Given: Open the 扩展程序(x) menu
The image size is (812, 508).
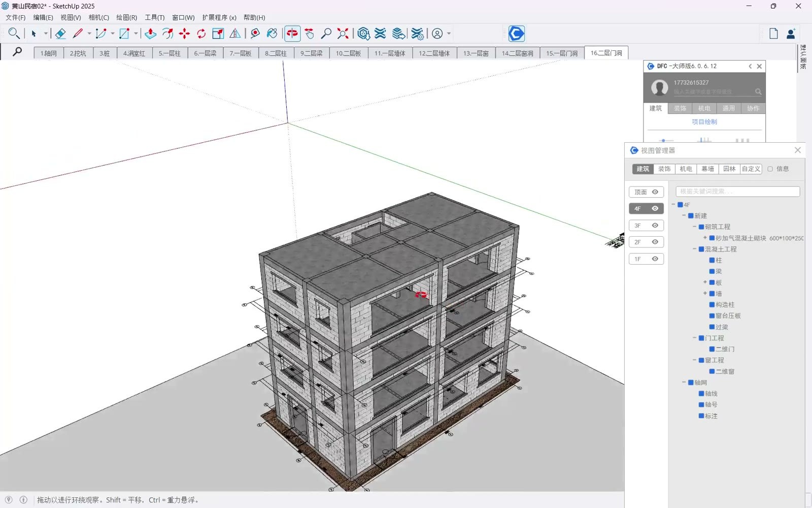Looking at the screenshot, I should [x=219, y=17].
